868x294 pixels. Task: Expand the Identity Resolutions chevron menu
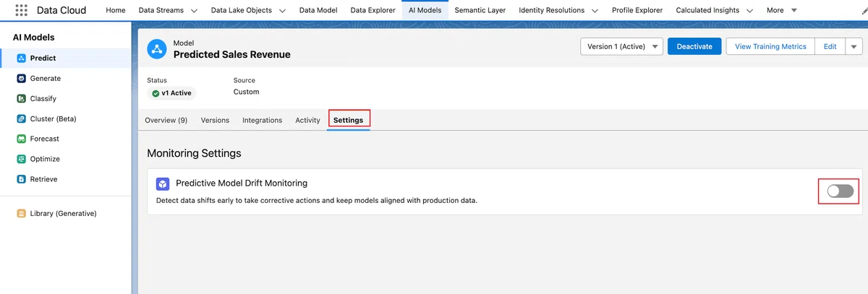click(595, 11)
